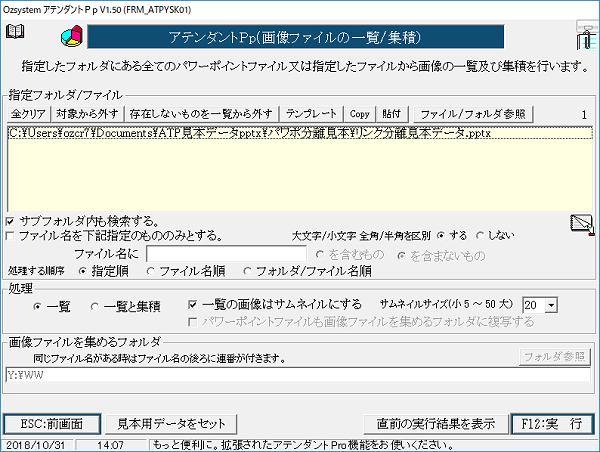Select する for case distinction
This screenshot has width=600, height=452.
(x=441, y=235)
